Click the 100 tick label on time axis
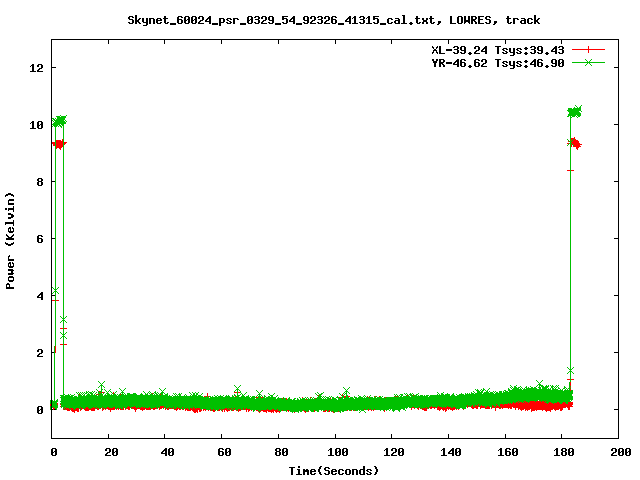Viewport: 640px width, 480px height. pyautogui.click(x=336, y=452)
